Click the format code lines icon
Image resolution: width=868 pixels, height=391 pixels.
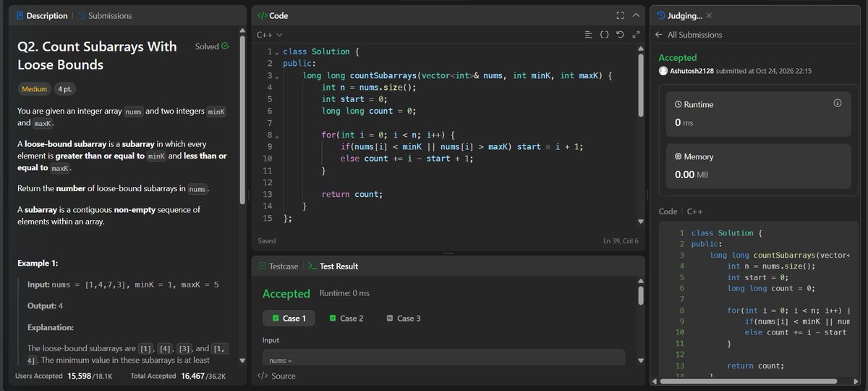point(588,34)
